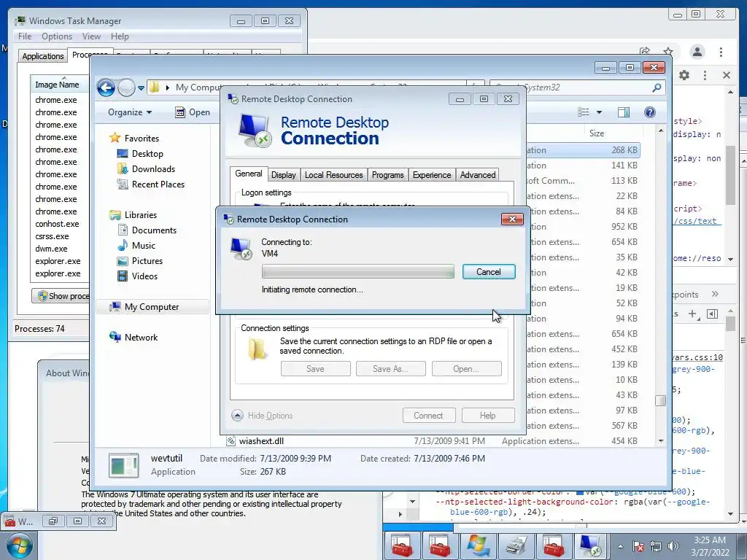Open the Music library

pos(144,245)
